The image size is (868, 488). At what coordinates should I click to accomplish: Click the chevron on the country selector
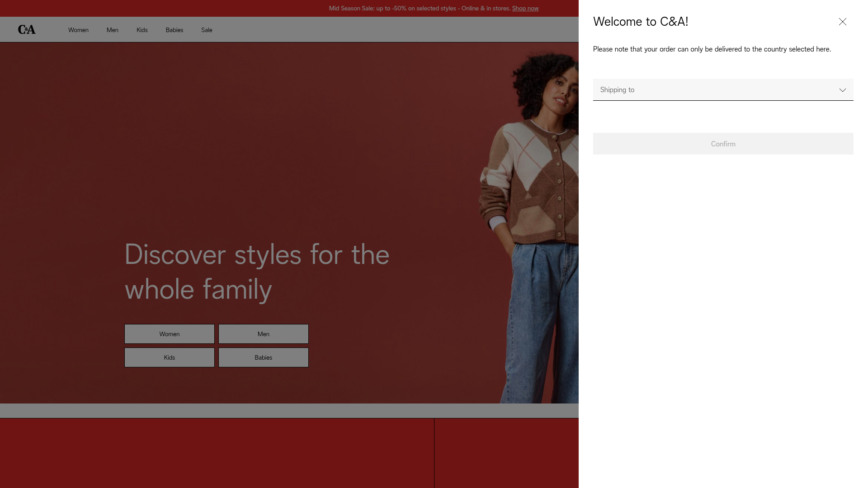click(843, 90)
